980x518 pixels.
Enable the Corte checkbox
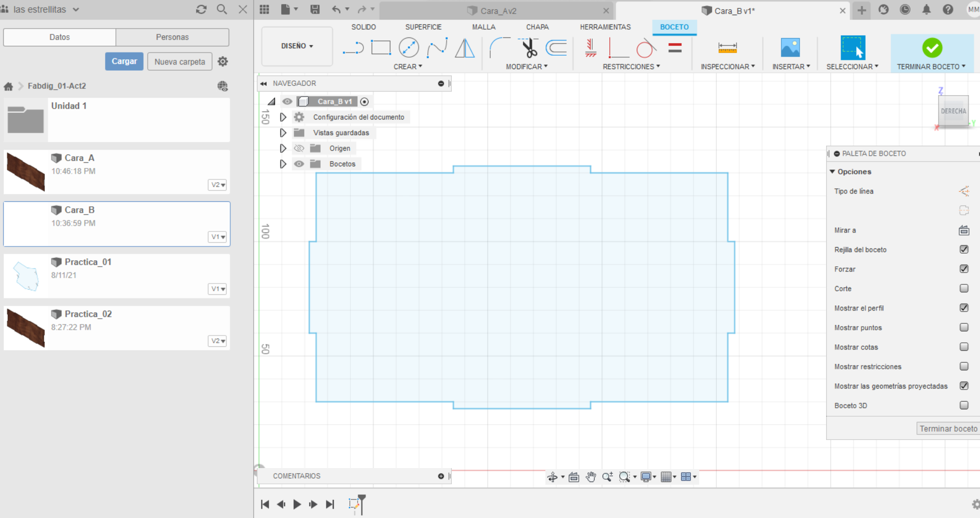964,288
